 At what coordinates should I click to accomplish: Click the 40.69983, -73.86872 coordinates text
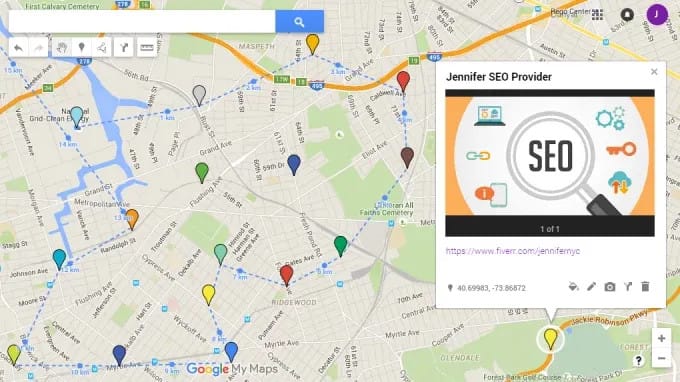491,288
